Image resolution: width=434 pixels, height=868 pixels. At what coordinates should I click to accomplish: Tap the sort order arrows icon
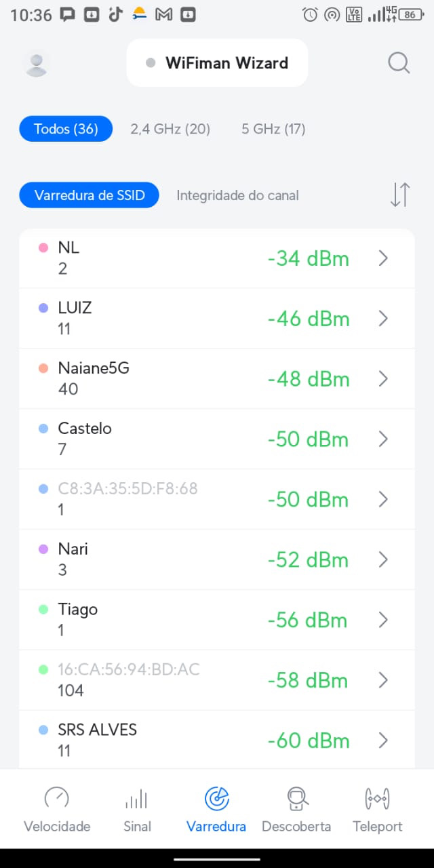400,195
